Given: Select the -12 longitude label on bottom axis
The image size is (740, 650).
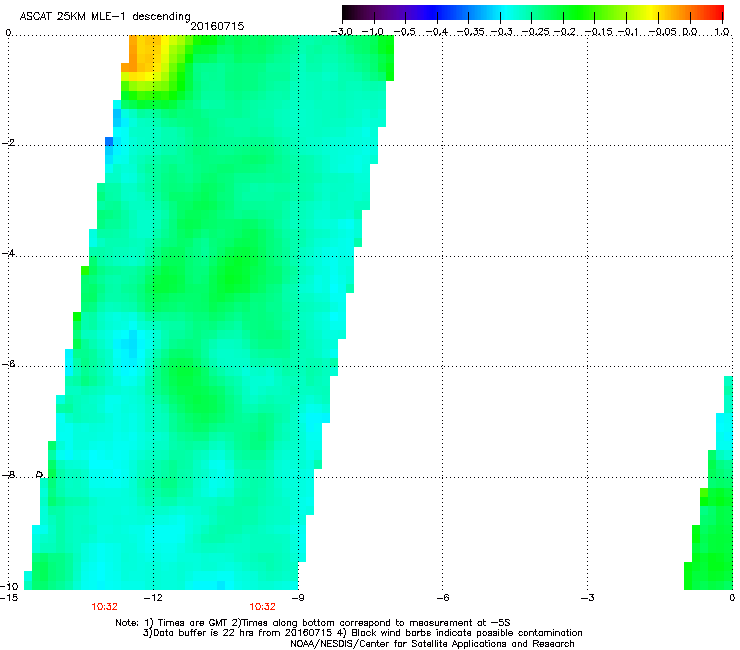Looking at the screenshot, I should (153, 598).
